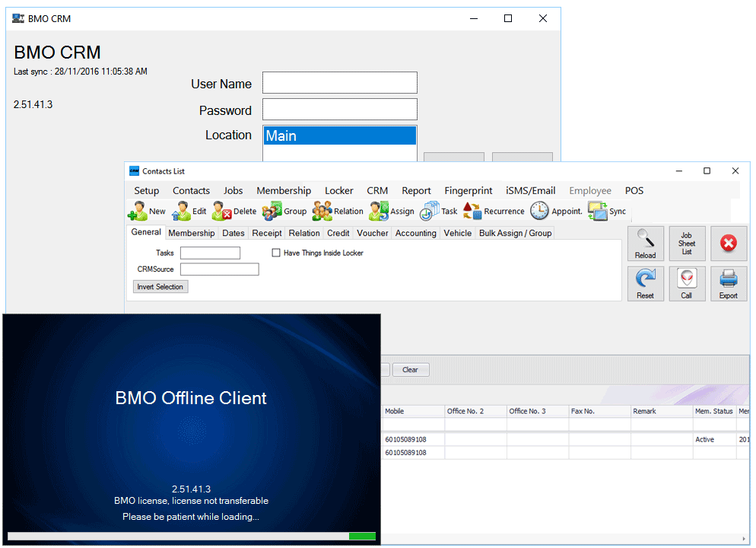This screenshot has width=756, height=548.
Task: Open the POS menu
Action: 634,190
